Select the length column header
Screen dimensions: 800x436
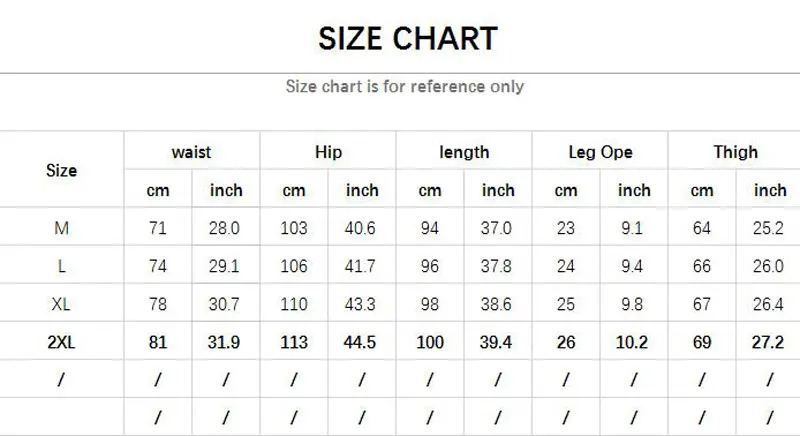pos(464,152)
